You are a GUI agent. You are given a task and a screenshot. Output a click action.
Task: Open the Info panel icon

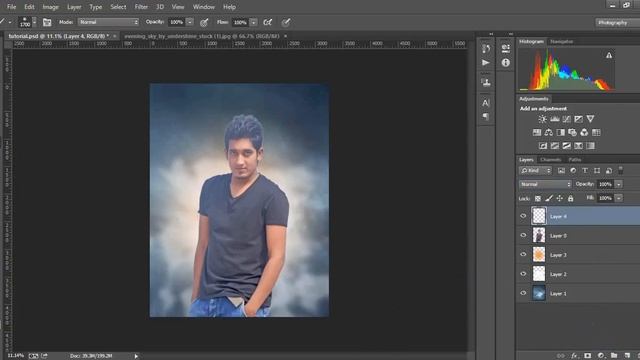[x=505, y=62]
